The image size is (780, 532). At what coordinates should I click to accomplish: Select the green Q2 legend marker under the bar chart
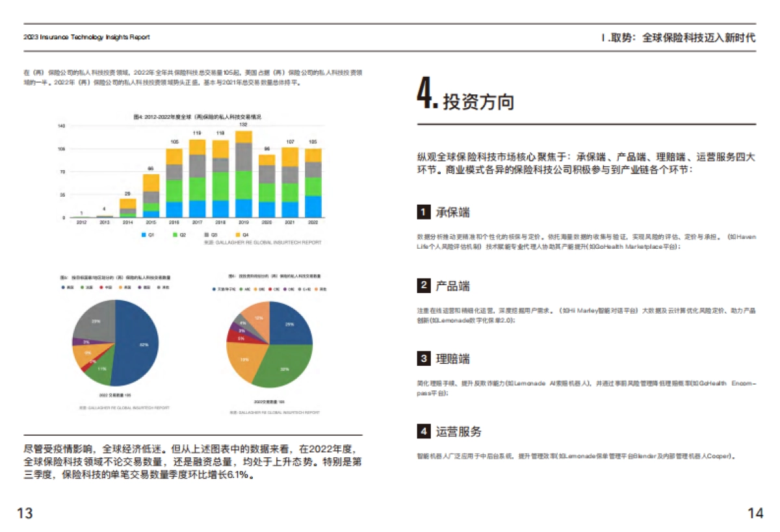174,234
